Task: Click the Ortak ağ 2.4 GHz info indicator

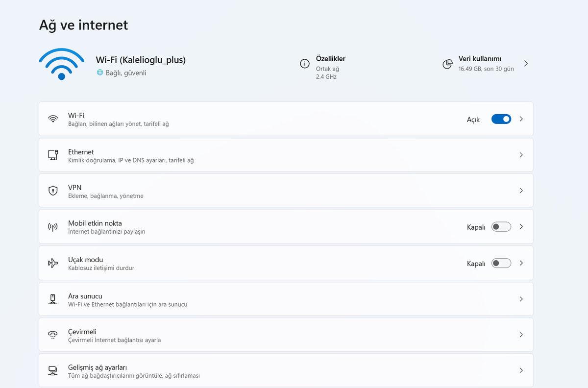Action: (305, 64)
